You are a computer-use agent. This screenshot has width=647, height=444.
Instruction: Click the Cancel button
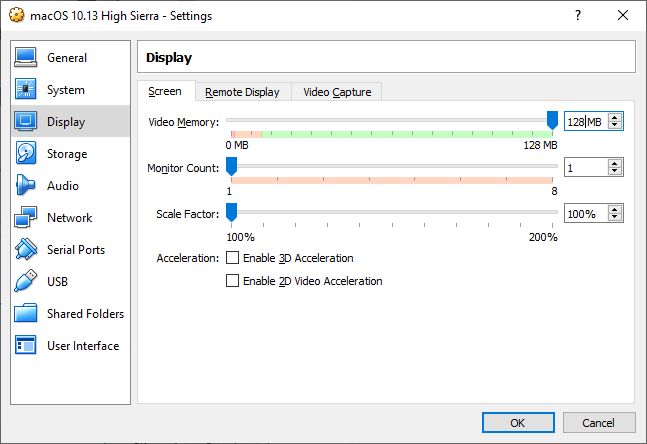tap(598, 423)
